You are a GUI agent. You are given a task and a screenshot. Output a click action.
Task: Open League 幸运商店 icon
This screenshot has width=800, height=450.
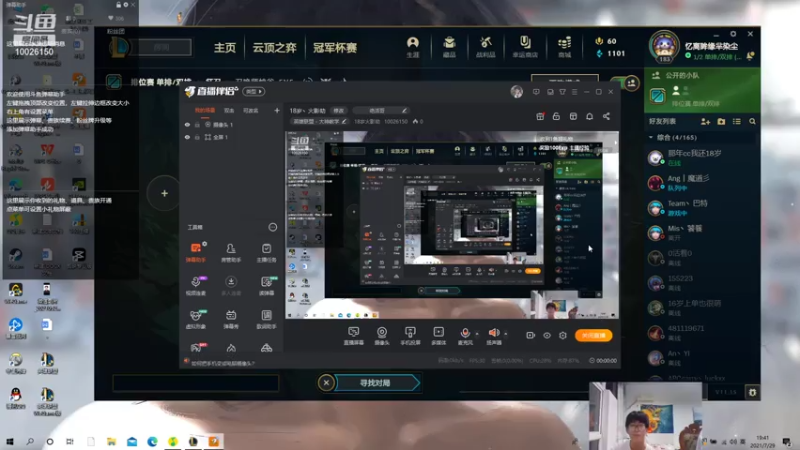point(525,47)
